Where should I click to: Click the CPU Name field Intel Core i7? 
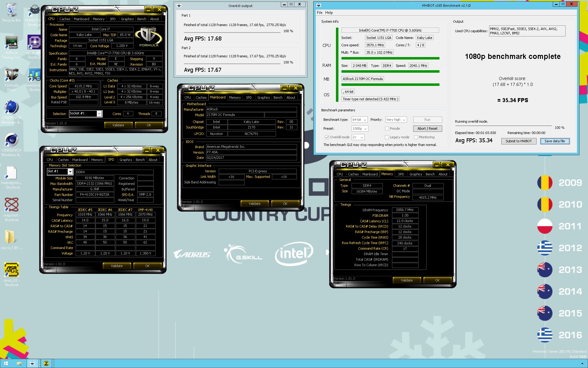pyautogui.click(x=101, y=29)
